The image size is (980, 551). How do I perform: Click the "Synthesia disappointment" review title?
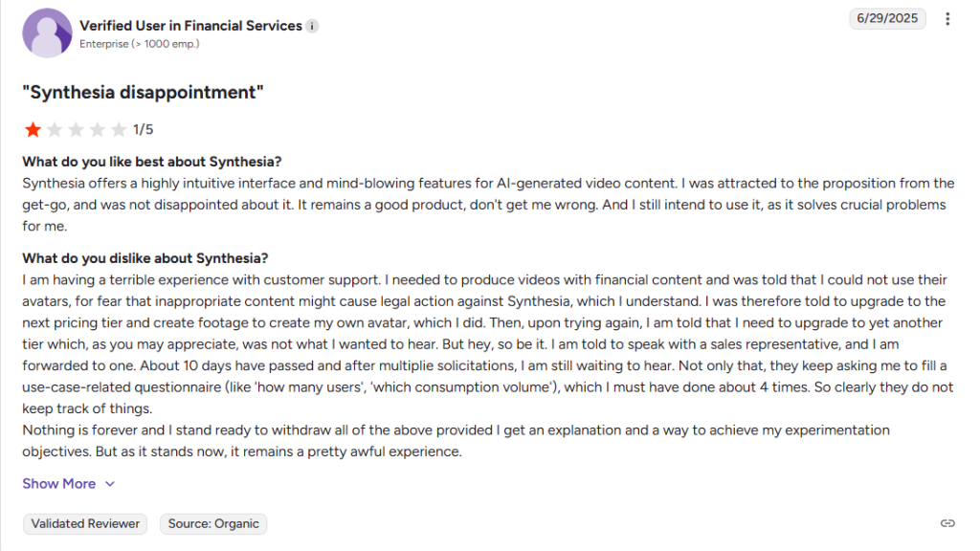click(143, 93)
